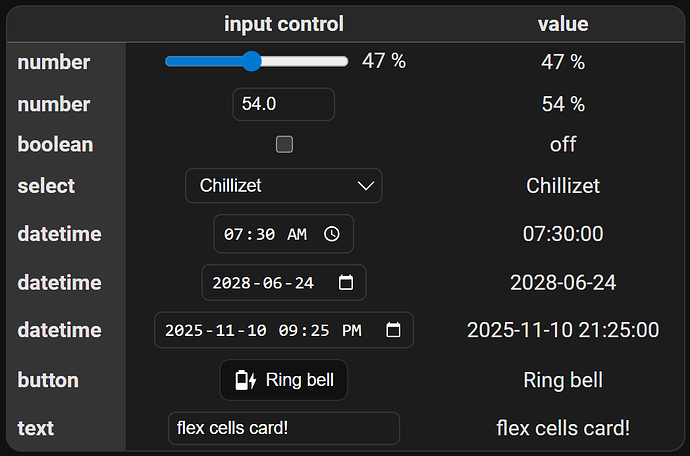This screenshot has width=690, height=456.
Task: Open the calendar picker for date 2028-06-24
Action: click(x=346, y=283)
